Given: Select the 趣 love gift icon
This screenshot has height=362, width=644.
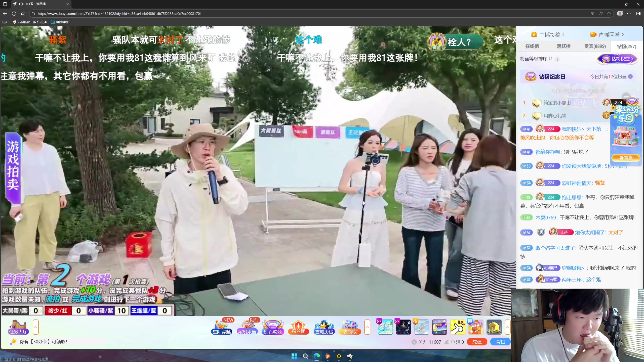Looking at the screenshot, I should coord(476,327).
